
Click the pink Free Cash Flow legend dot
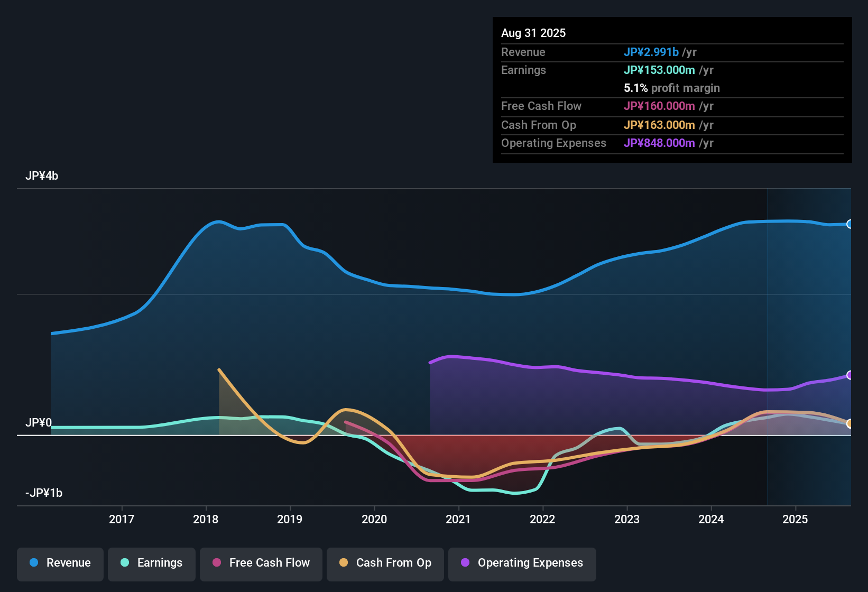216,563
